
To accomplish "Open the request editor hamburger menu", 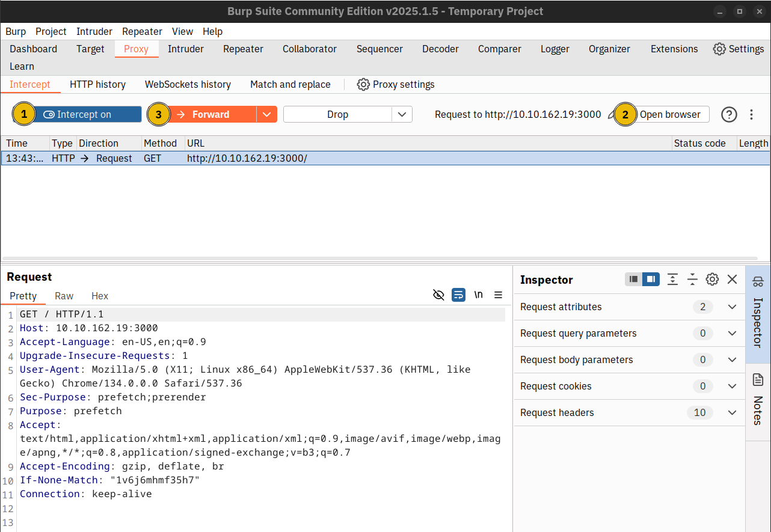I will click(498, 295).
